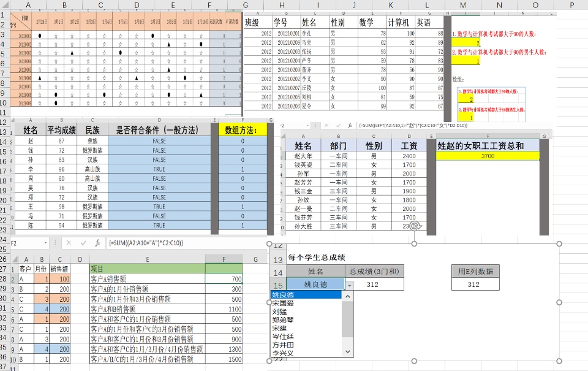The height and width of the screenshot is (371, 588).
Task: Click the bottom-right sizing handle of the selected picture
Action: point(559,361)
